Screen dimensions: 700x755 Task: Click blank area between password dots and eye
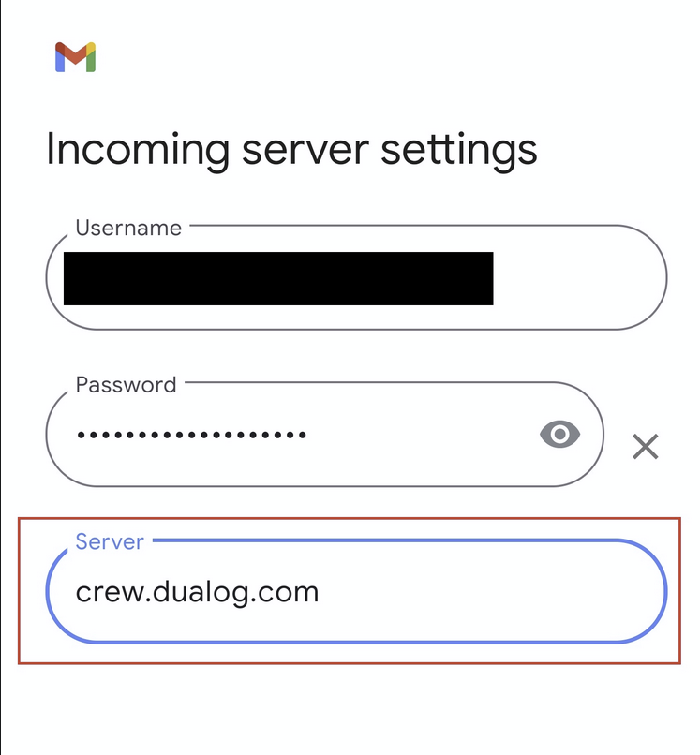(423, 435)
